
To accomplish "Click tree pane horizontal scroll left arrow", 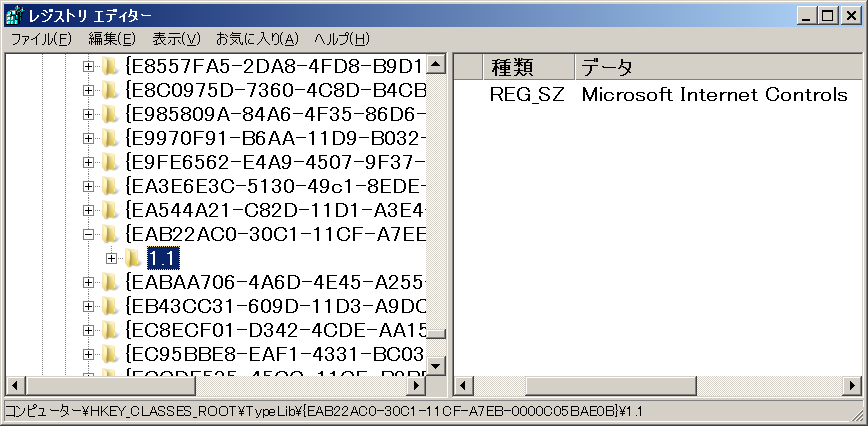I will point(14,386).
